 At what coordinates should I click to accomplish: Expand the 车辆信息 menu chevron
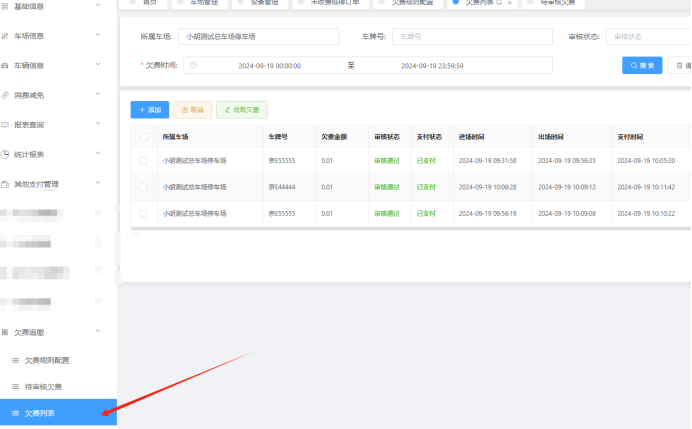[98, 64]
